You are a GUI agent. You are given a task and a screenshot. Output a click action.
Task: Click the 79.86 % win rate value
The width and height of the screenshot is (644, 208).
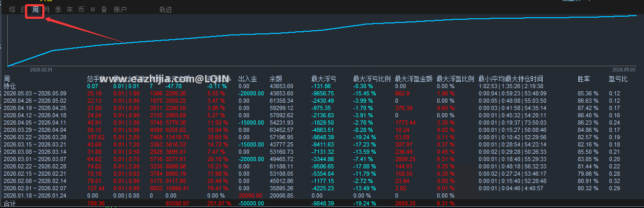[588, 174]
